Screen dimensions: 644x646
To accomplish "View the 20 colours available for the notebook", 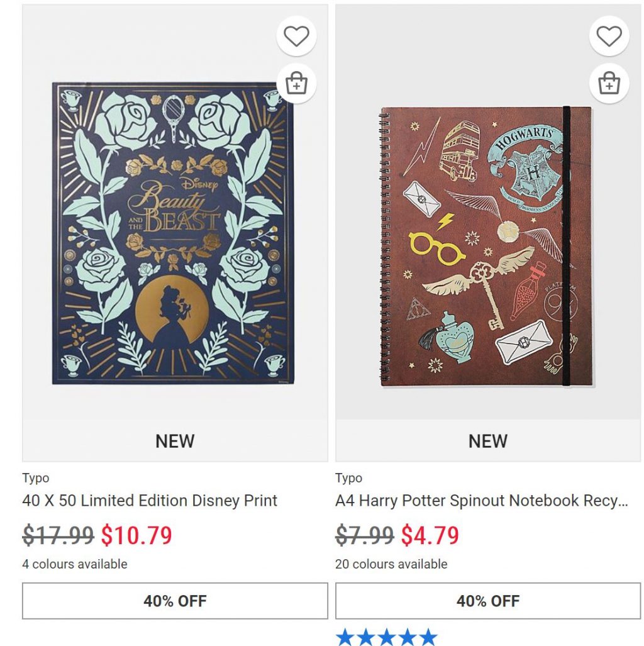I will pyautogui.click(x=391, y=564).
